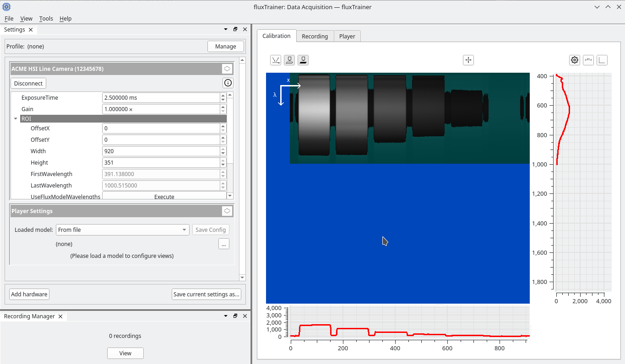The width and height of the screenshot is (625, 364).
Task: Toggle the dark reference tray icon
Action: point(303,60)
